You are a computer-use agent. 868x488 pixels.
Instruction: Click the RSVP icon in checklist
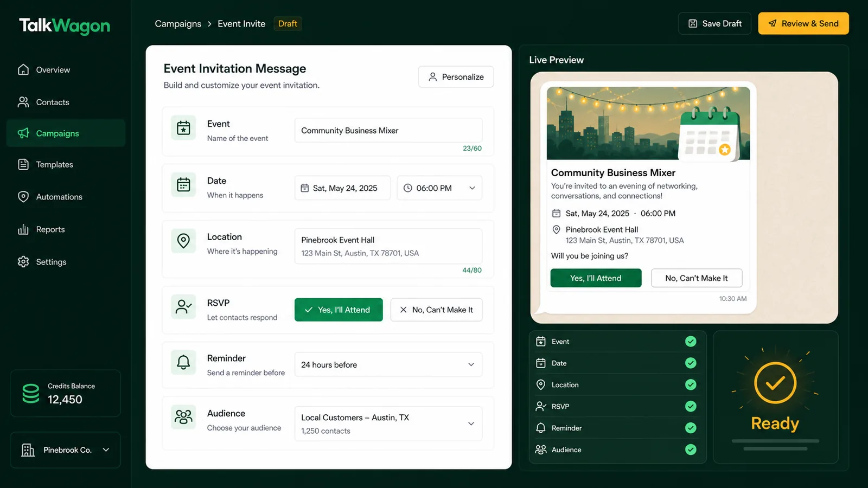541,406
